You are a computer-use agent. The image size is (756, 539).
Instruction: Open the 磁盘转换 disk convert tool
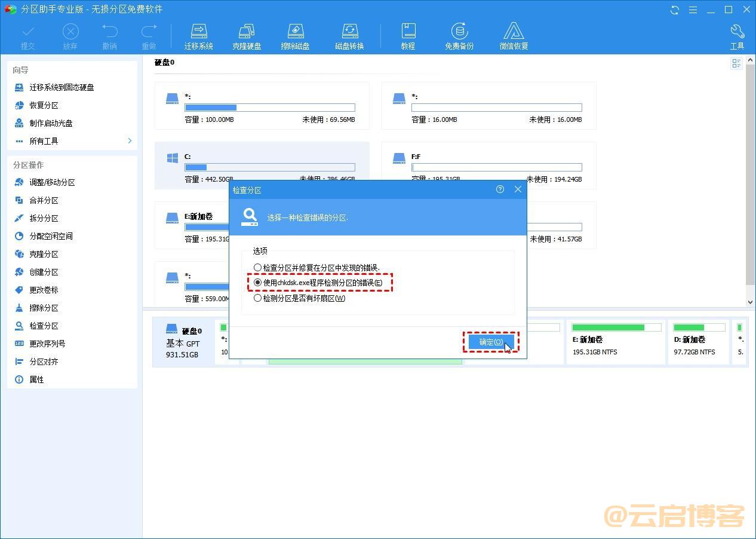pos(349,36)
